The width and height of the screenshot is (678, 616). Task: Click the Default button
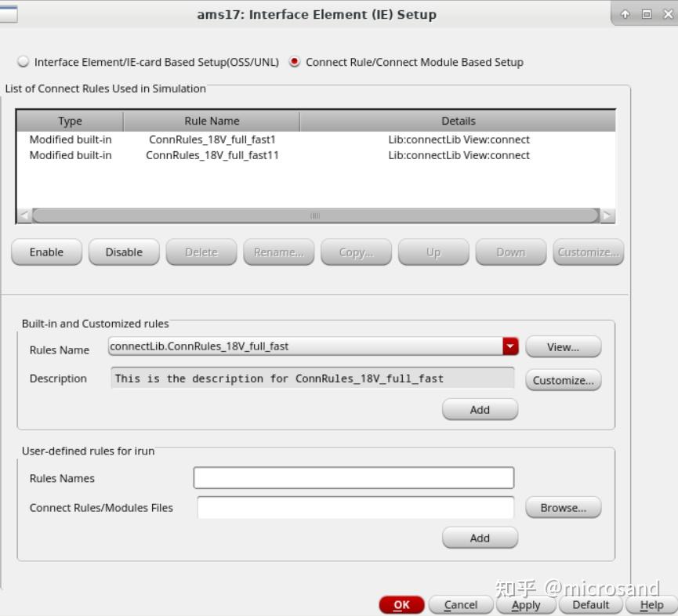[x=590, y=605]
